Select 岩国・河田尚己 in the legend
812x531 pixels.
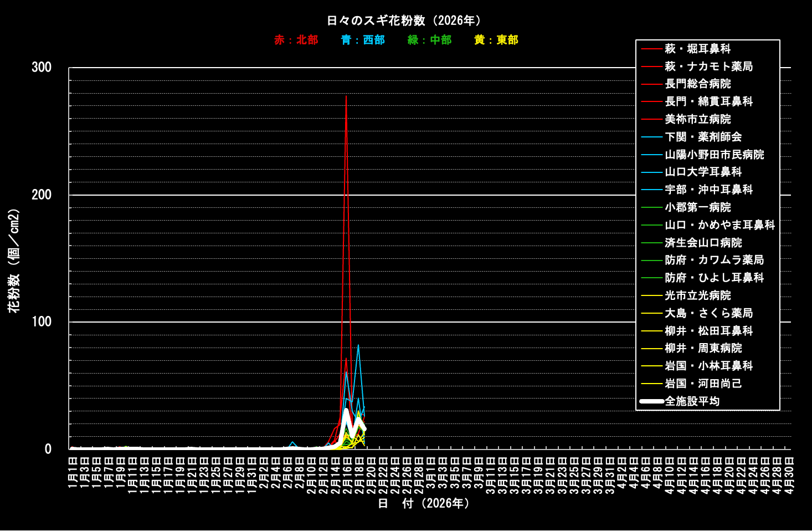tap(703, 384)
